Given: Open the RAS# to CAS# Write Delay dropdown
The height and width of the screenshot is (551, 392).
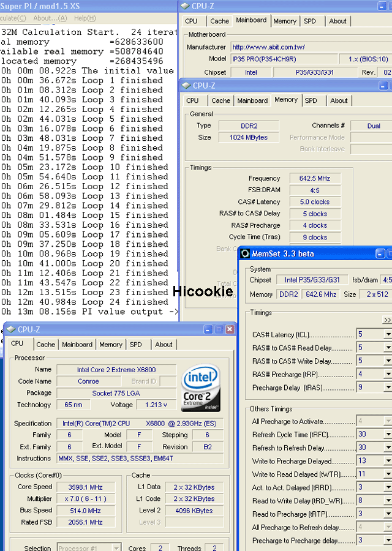Looking at the screenshot, I should pos(388,361).
